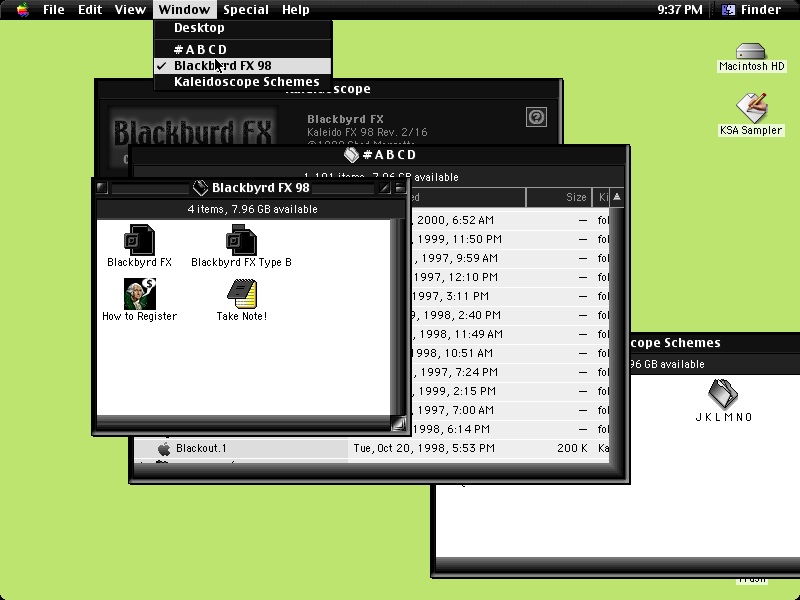Viewport: 800px width, 600px height.
Task: Select the J K L M N O folder
Action: [x=723, y=394]
